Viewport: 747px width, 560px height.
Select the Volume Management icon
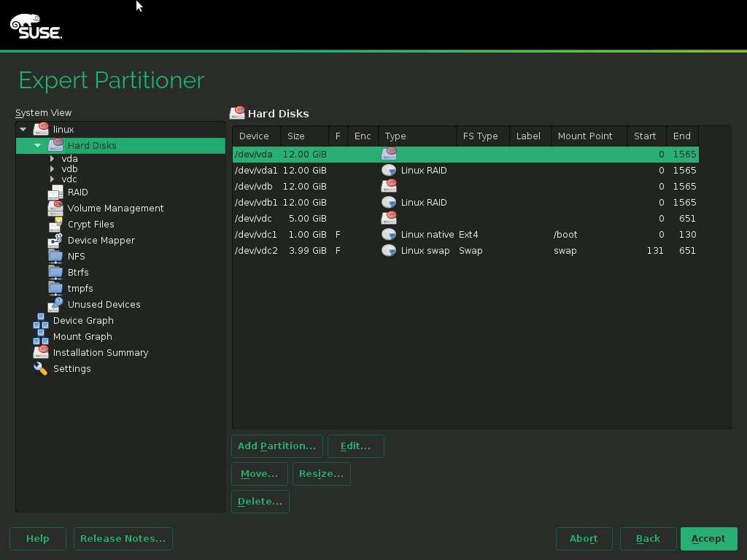pos(55,209)
